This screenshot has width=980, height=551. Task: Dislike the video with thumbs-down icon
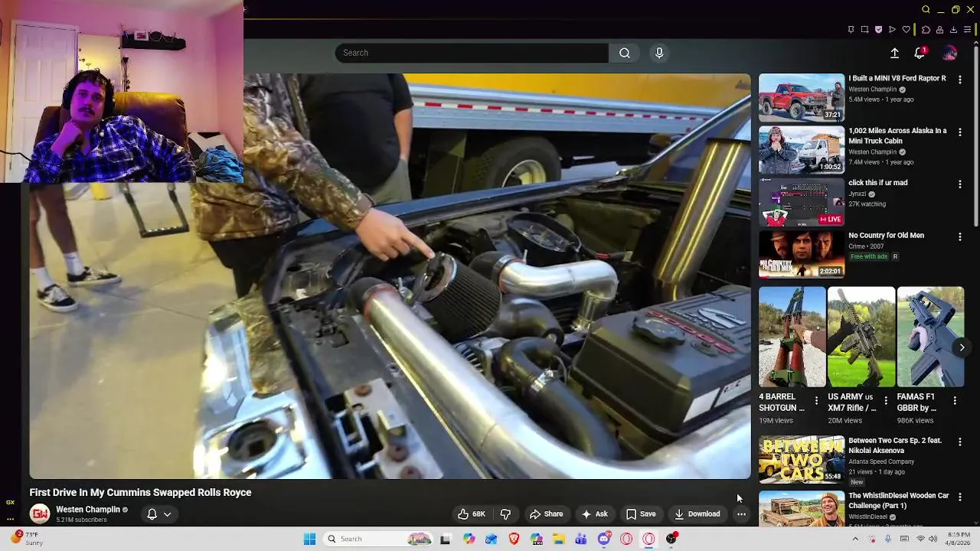tap(505, 514)
